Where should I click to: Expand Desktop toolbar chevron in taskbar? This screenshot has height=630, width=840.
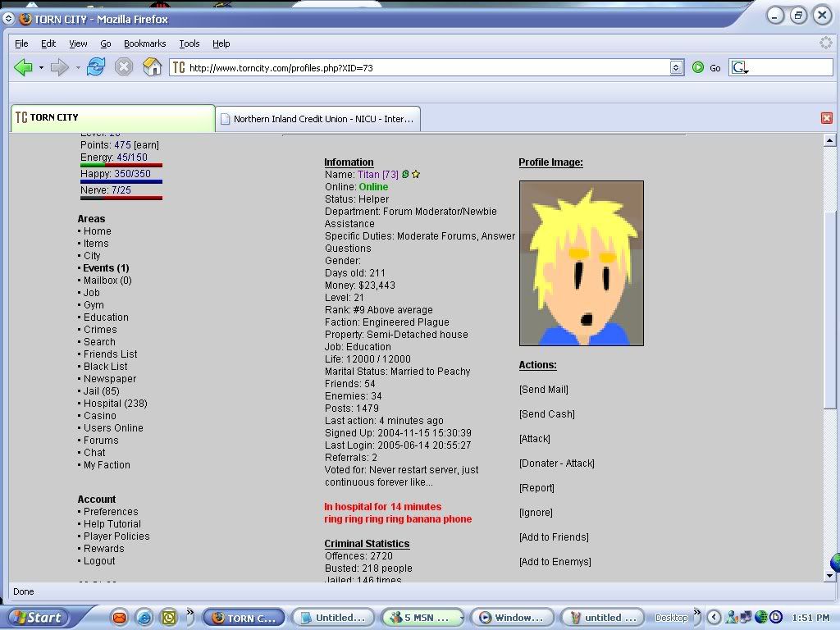(x=696, y=612)
